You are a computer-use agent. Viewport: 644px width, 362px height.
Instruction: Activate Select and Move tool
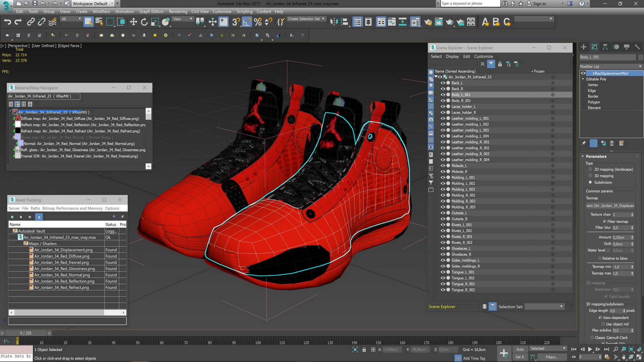tap(133, 22)
